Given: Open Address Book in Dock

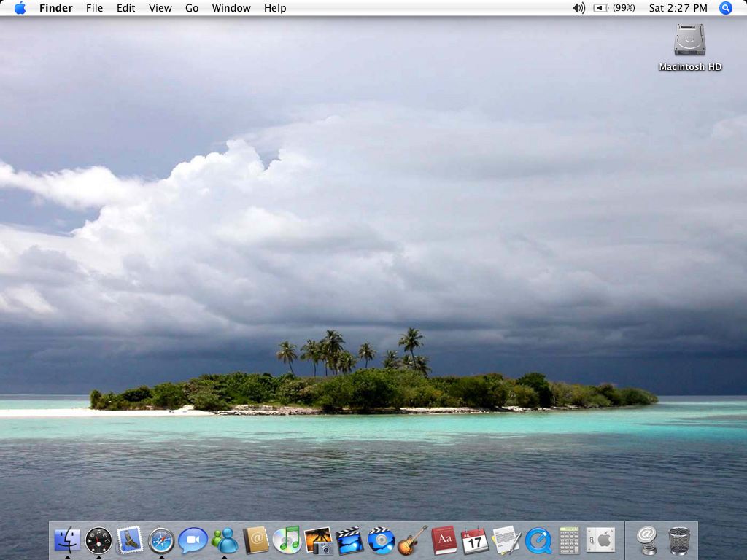Looking at the screenshot, I should pyautogui.click(x=256, y=540).
